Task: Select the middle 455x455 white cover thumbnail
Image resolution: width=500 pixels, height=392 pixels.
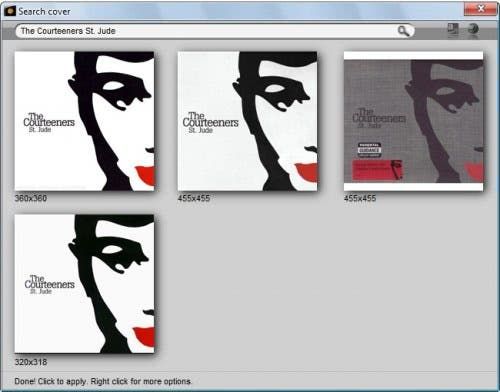Action: 247,121
